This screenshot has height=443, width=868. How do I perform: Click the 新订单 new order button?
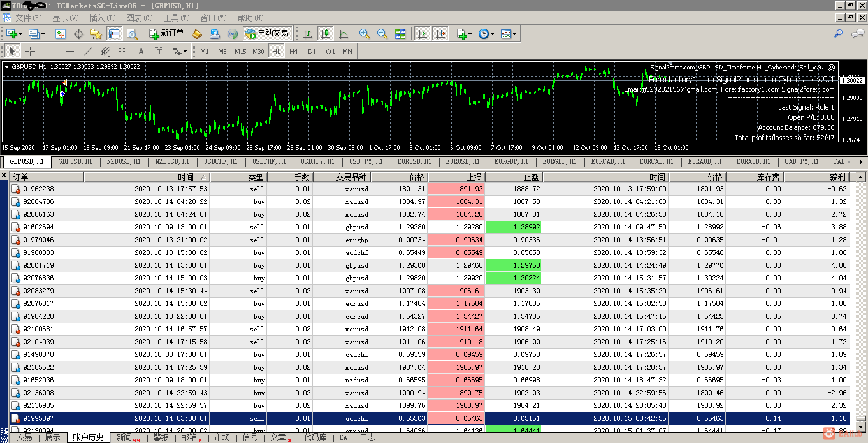[x=167, y=33]
